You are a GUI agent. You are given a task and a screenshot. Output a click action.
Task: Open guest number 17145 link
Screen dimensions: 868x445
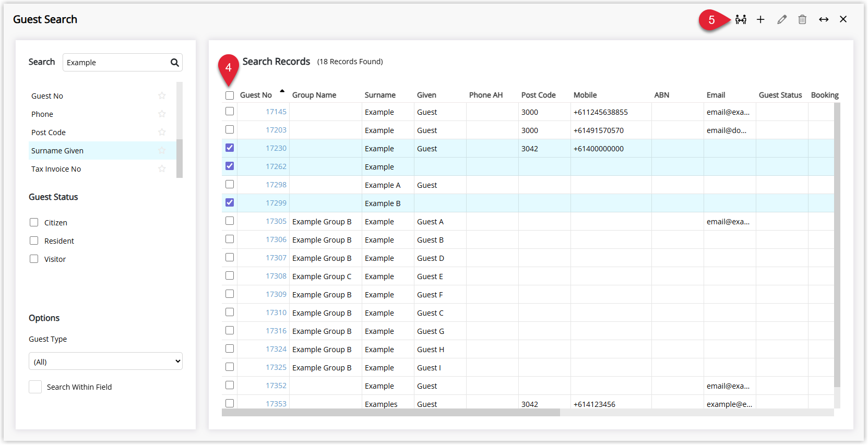point(276,112)
